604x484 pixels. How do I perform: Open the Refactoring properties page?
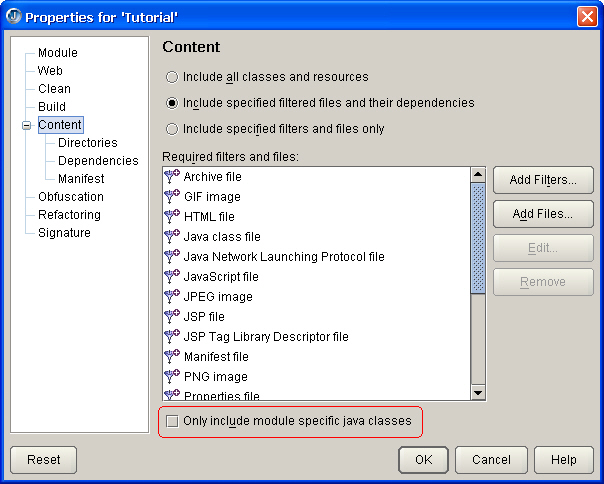[69, 215]
